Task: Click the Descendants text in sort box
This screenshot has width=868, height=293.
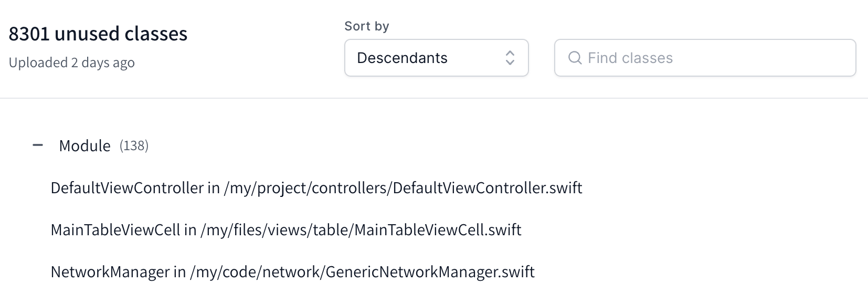Action: pos(402,58)
